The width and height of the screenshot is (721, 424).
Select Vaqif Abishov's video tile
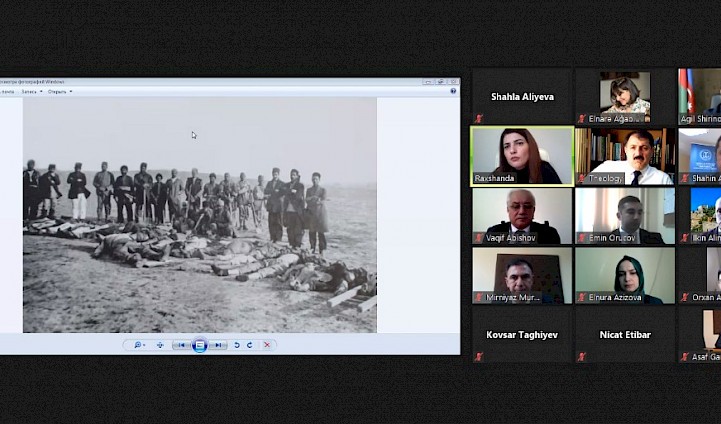tap(522, 216)
